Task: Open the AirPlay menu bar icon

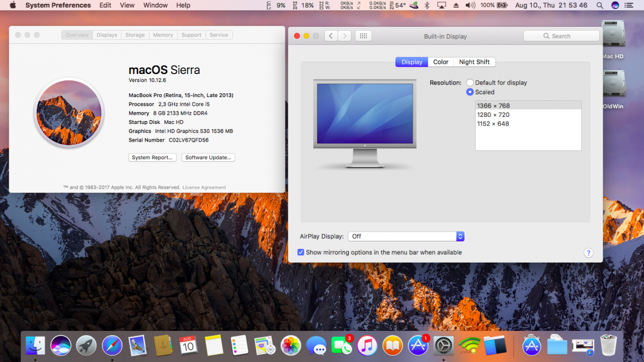Action: pos(442,5)
